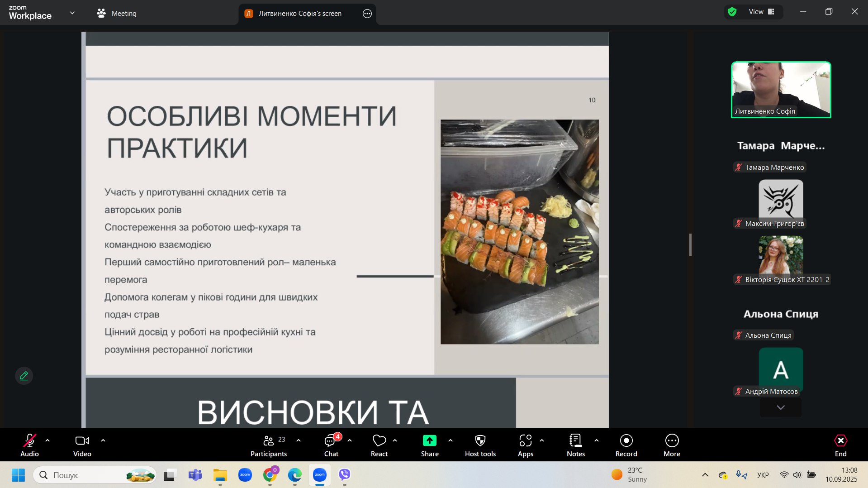Switch to the Meeting tab
The width and height of the screenshot is (868, 488).
click(x=117, y=13)
